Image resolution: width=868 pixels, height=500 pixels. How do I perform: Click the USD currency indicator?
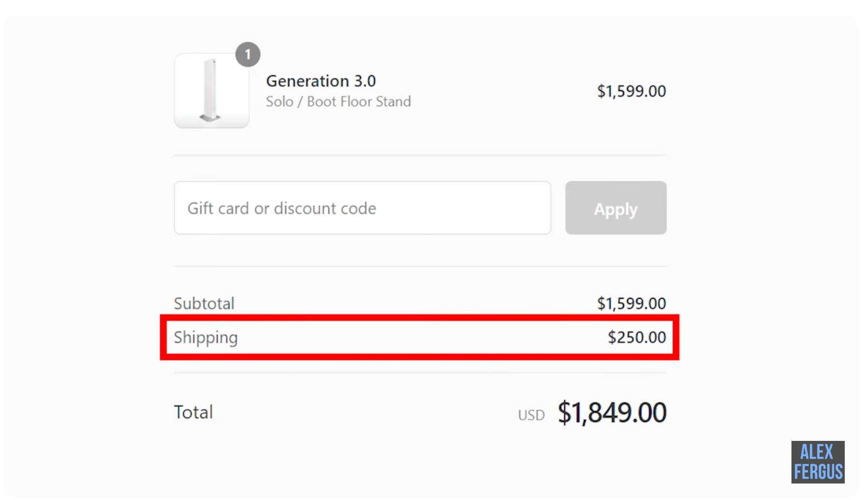pyautogui.click(x=531, y=415)
